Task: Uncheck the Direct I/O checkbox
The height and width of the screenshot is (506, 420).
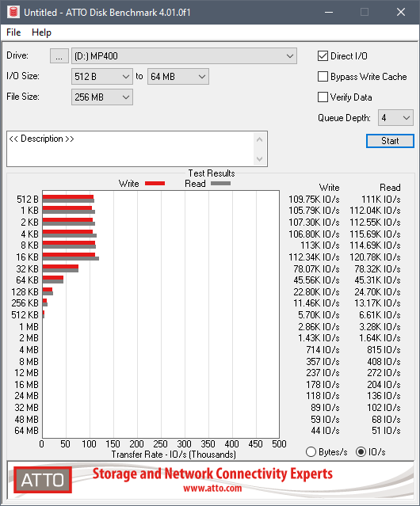Action: [x=323, y=56]
